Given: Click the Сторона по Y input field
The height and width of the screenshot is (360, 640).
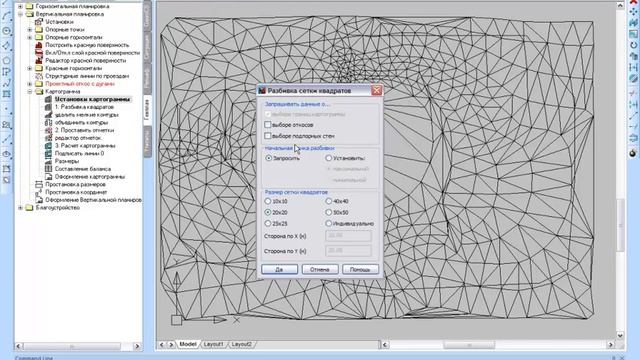Looking at the screenshot, I should click(x=349, y=251).
